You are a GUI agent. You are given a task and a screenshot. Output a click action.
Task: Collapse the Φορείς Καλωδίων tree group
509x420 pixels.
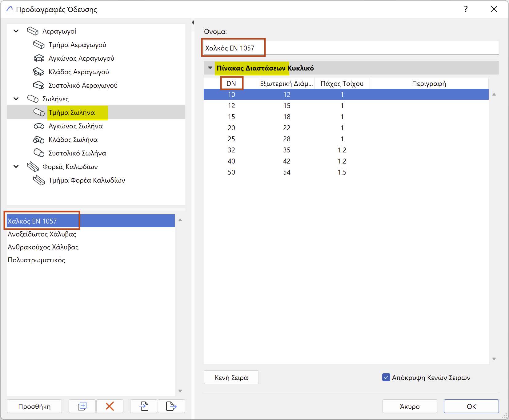pos(16,167)
